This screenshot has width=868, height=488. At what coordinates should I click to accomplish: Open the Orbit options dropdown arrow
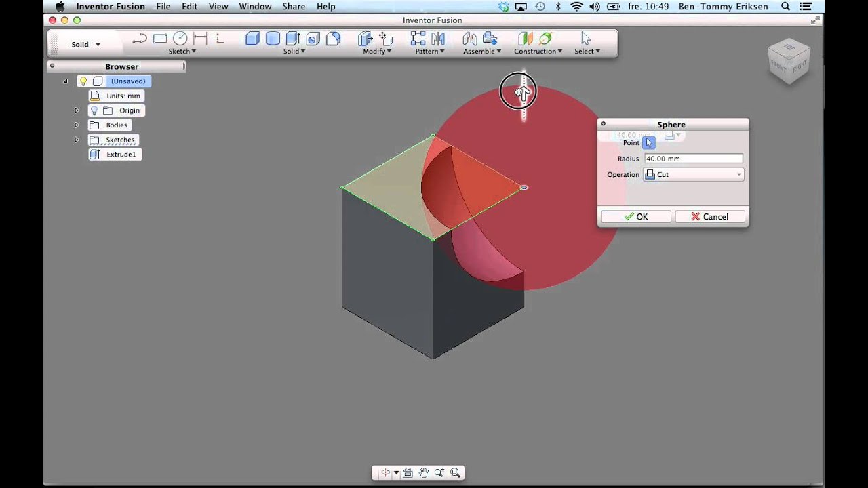396,473
